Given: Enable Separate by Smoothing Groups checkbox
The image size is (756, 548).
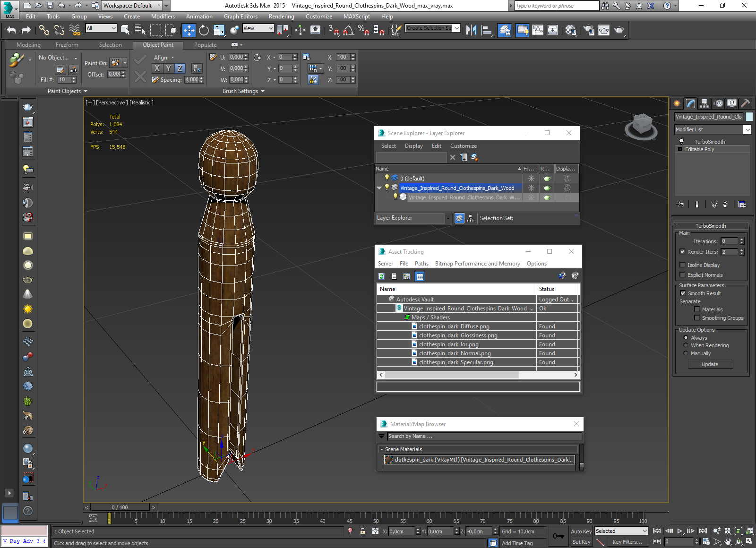Looking at the screenshot, I should click(x=697, y=318).
